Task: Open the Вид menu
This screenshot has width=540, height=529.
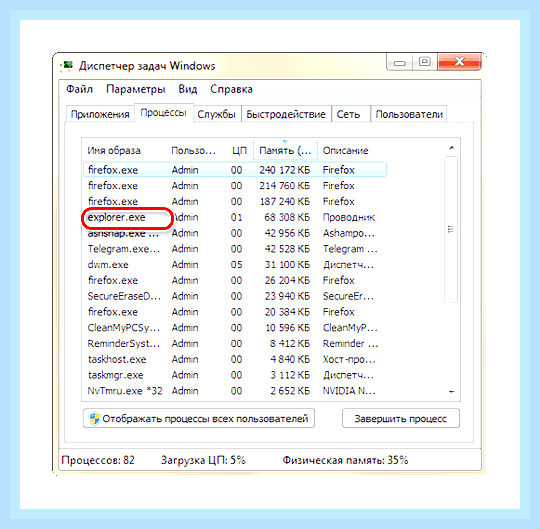Action: click(x=187, y=89)
